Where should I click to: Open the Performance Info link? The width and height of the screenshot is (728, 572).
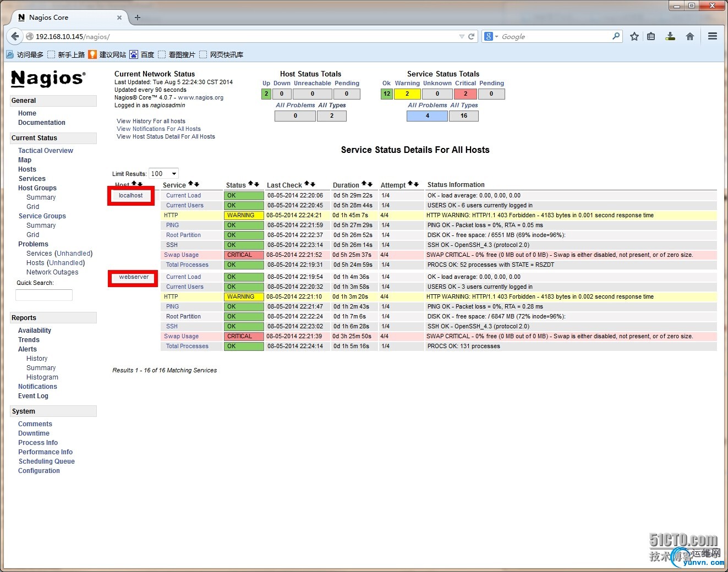click(x=45, y=452)
